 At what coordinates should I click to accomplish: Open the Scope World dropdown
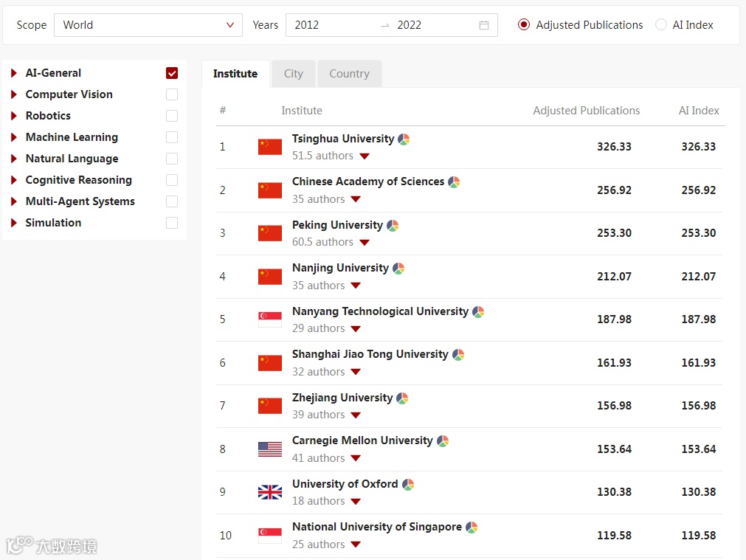[148, 25]
